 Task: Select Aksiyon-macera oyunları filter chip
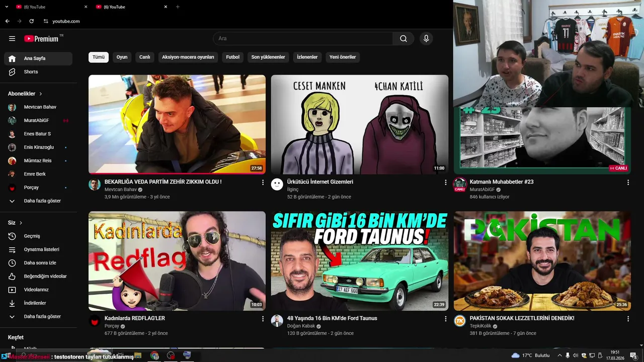189,57
